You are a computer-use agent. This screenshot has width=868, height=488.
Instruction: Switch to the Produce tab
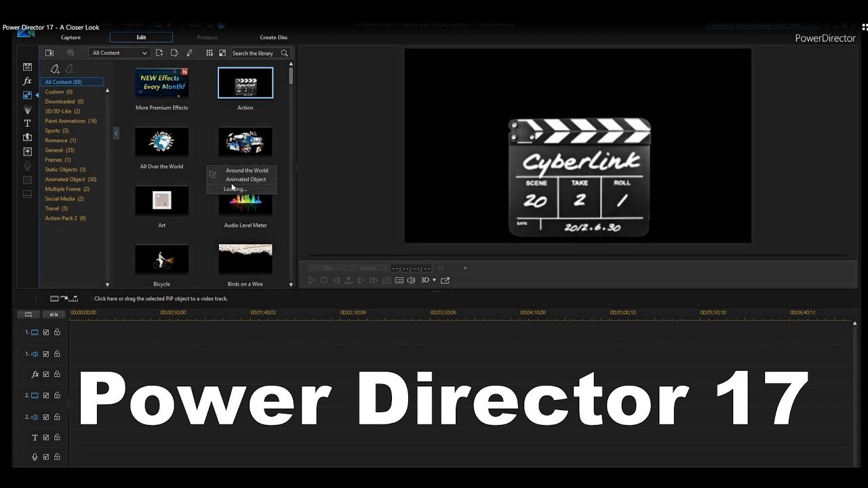tap(208, 37)
